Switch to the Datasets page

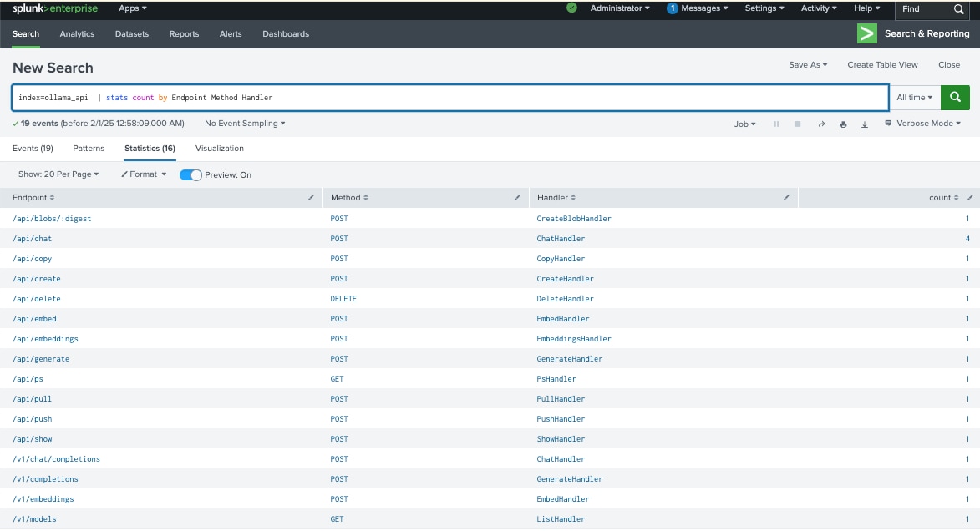pos(132,33)
